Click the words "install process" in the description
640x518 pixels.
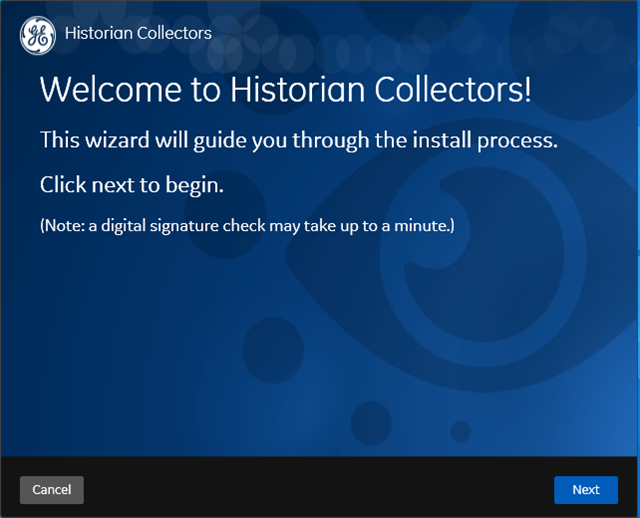pos(482,141)
